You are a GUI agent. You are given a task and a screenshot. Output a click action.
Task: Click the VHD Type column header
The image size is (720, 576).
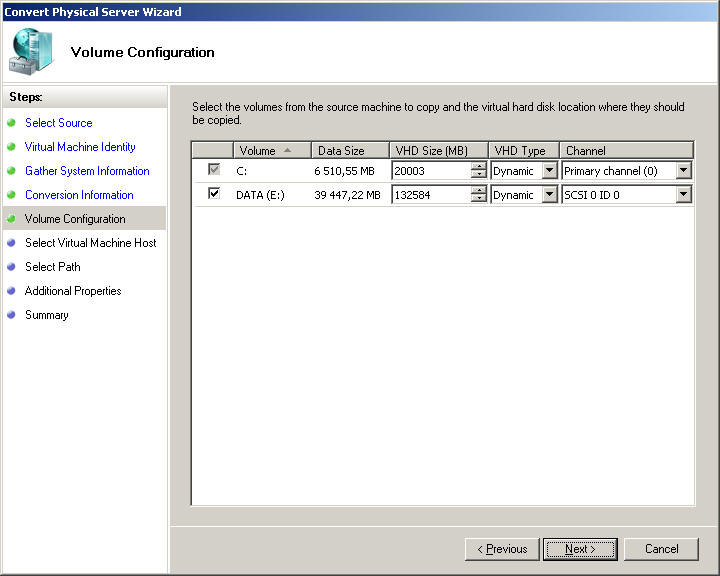coord(524,150)
